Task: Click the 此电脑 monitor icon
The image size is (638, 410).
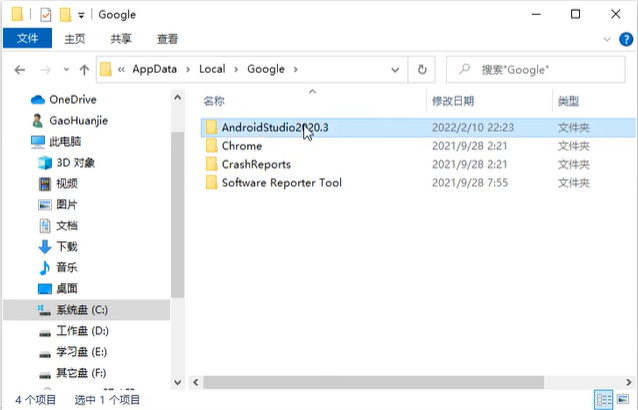Action: click(x=38, y=142)
